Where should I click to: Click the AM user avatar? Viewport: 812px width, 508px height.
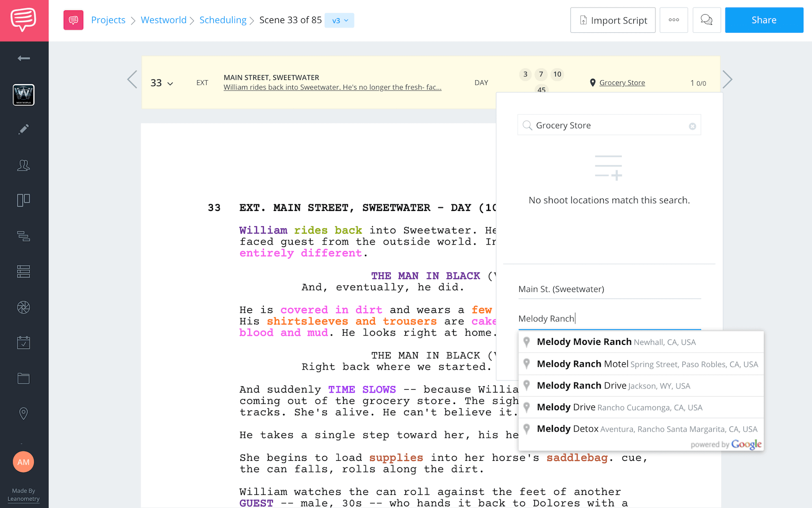point(24,462)
